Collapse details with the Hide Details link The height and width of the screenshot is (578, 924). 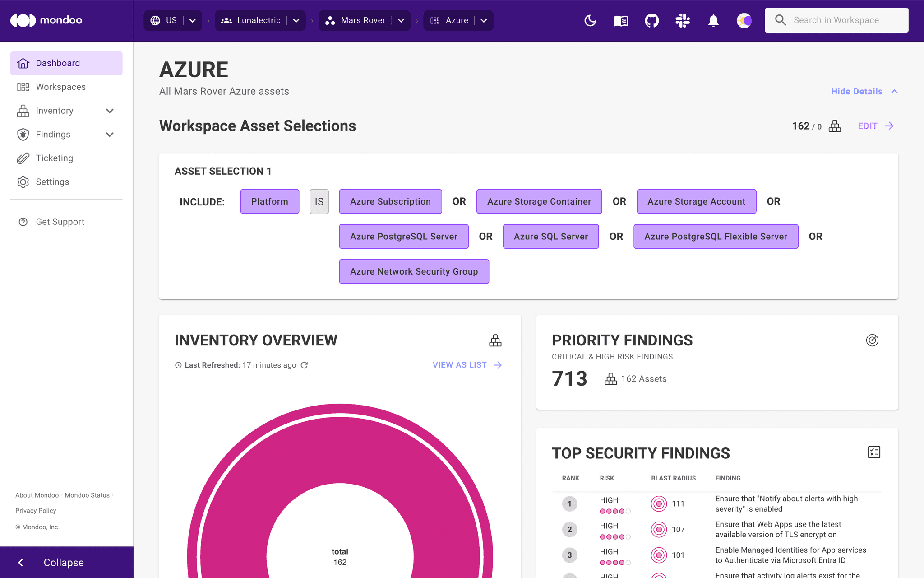click(856, 91)
